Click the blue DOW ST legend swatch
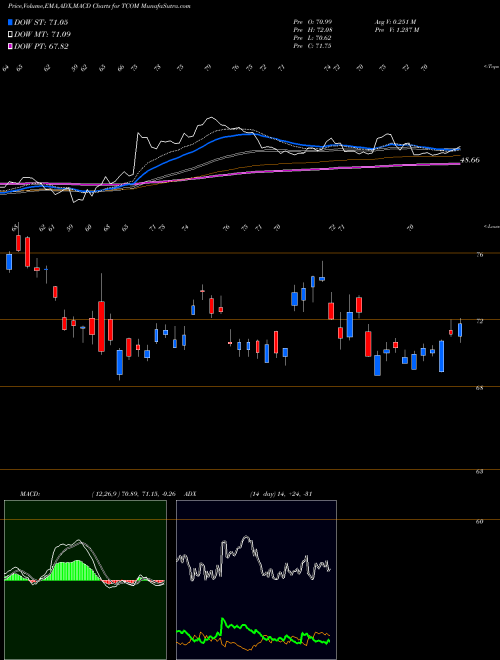The width and height of the screenshot is (500, 660). [10, 22]
